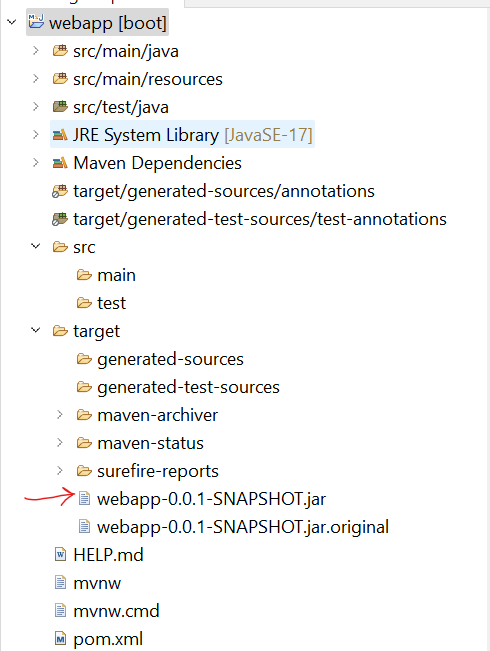
Task: Select the src/main/resources entry
Action: (x=148, y=79)
